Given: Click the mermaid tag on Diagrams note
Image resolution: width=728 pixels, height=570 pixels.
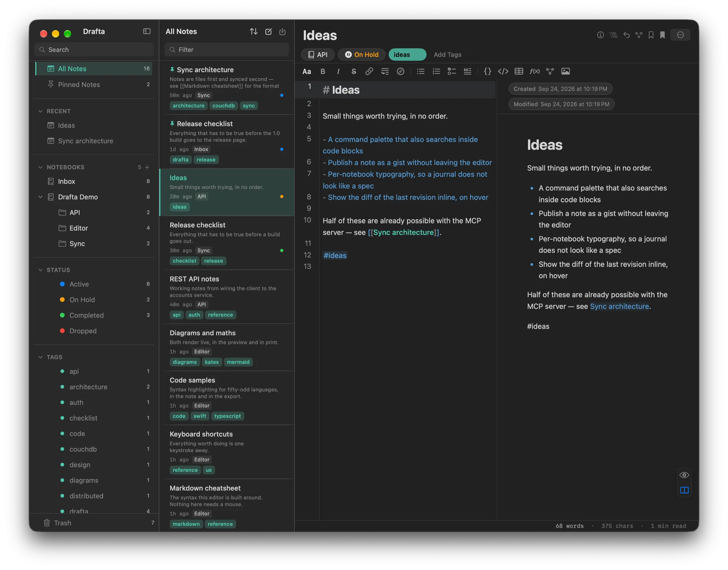Looking at the screenshot, I should [x=238, y=362].
